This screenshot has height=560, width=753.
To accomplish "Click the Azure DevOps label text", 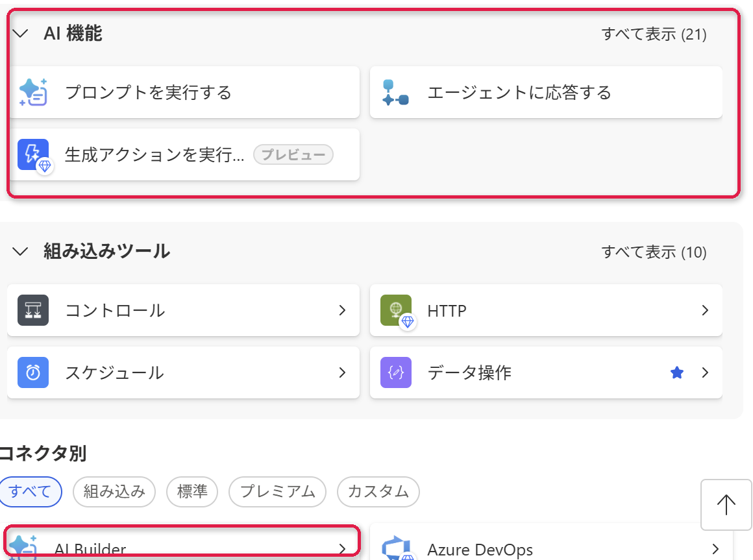I will (x=480, y=550).
